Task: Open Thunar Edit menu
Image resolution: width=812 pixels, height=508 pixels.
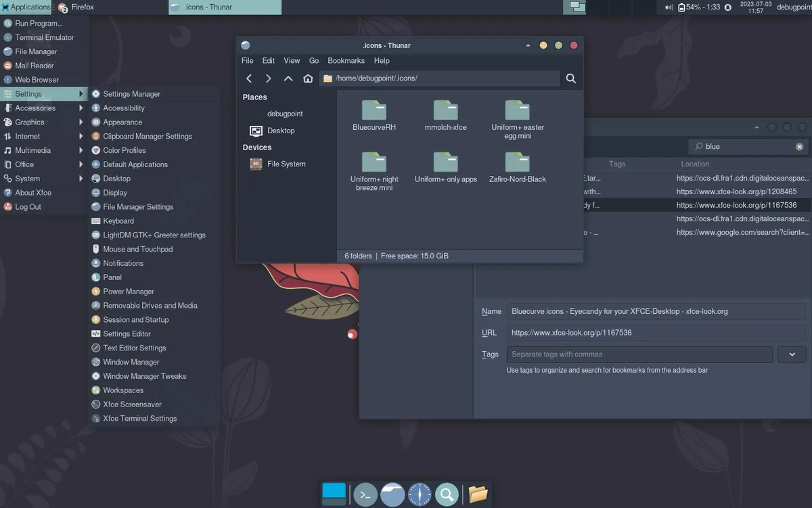Action: [269, 61]
